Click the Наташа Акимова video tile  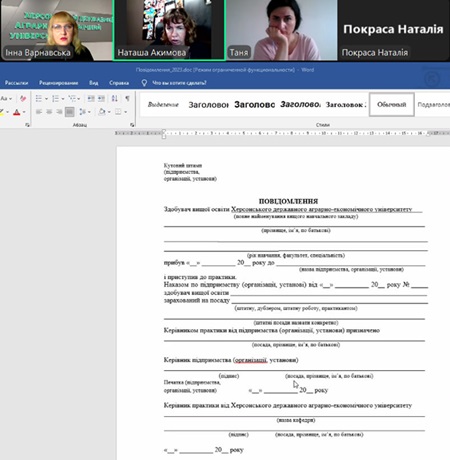click(x=169, y=30)
